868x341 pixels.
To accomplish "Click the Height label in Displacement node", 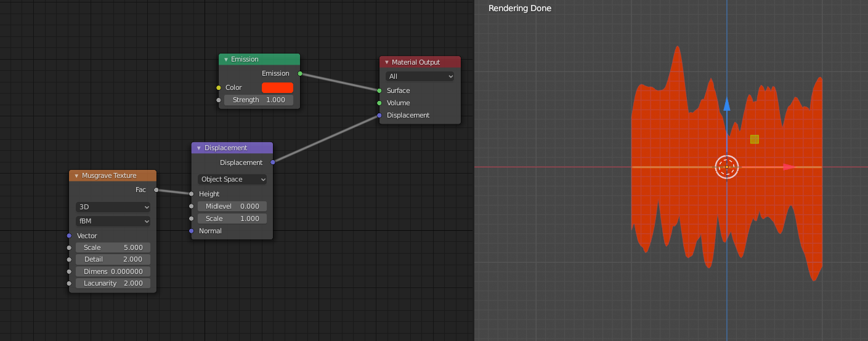I will (209, 194).
